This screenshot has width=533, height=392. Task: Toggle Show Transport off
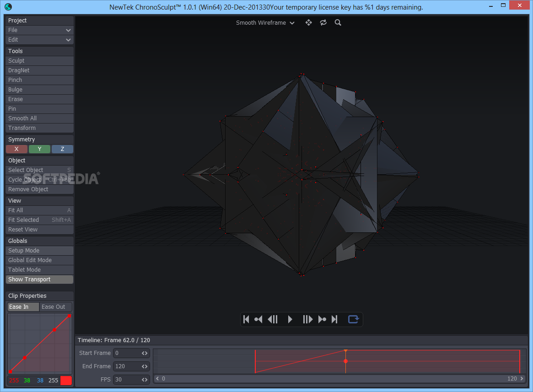[x=39, y=279]
